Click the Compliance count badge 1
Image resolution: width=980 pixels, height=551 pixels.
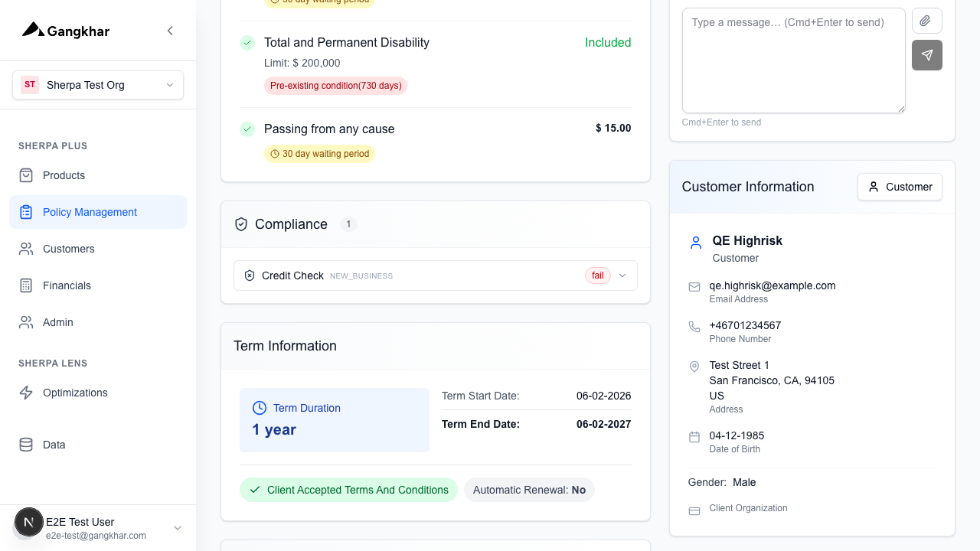348,224
